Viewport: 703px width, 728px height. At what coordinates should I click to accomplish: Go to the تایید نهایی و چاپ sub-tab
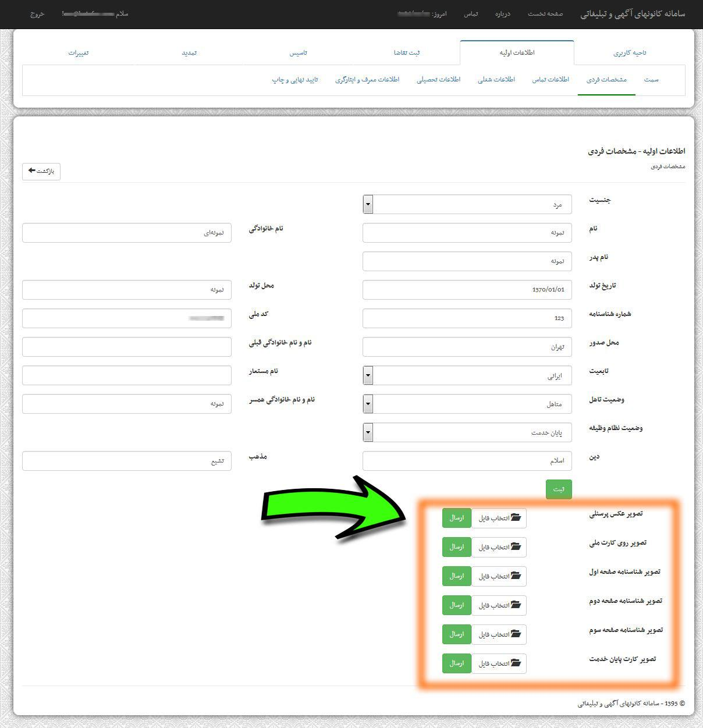[x=295, y=80]
